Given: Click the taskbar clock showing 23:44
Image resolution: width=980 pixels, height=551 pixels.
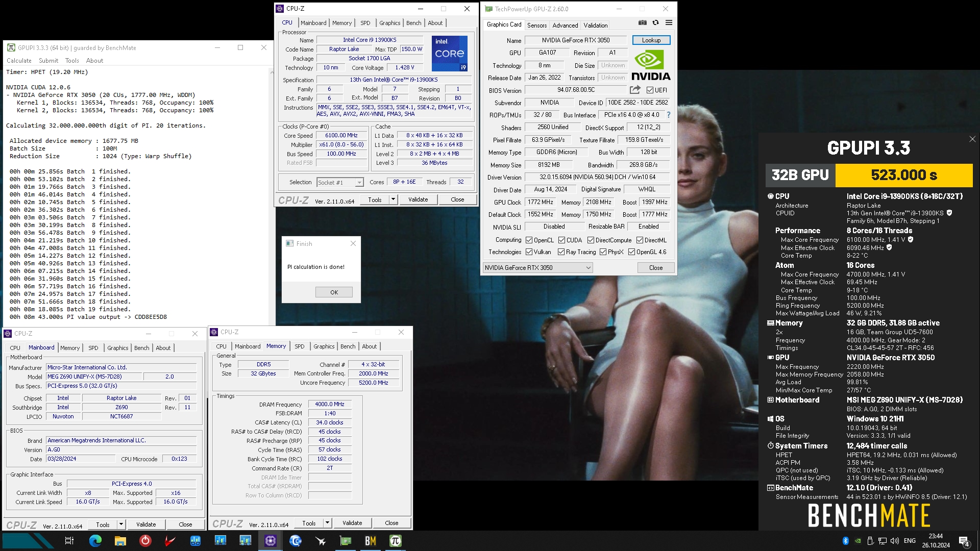Looking at the screenshot, I should (x=936, y=541).
